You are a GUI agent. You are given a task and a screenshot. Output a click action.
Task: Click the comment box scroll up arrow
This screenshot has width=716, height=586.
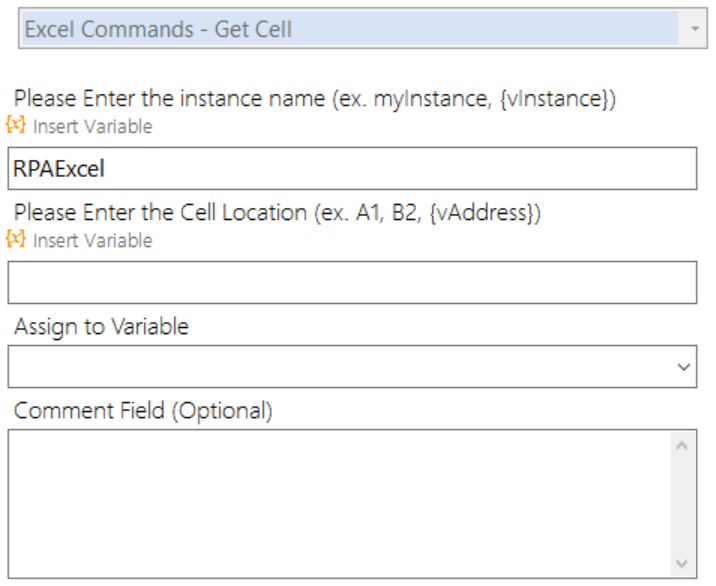coord(682,446)
